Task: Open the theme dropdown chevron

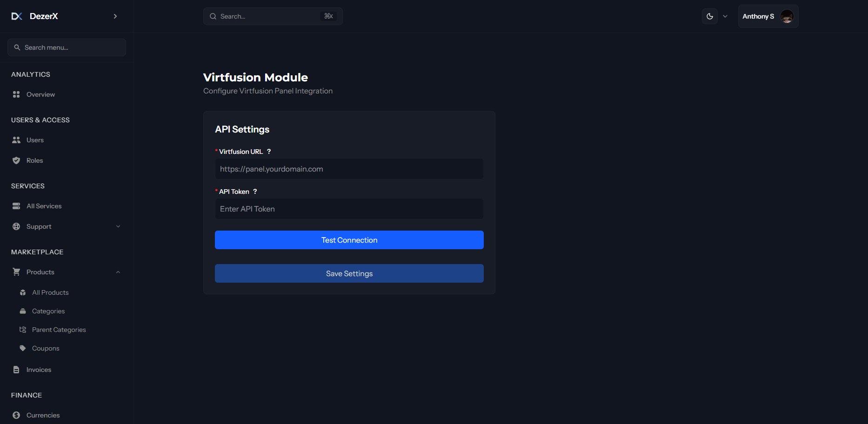Action: tap(725, 16)
